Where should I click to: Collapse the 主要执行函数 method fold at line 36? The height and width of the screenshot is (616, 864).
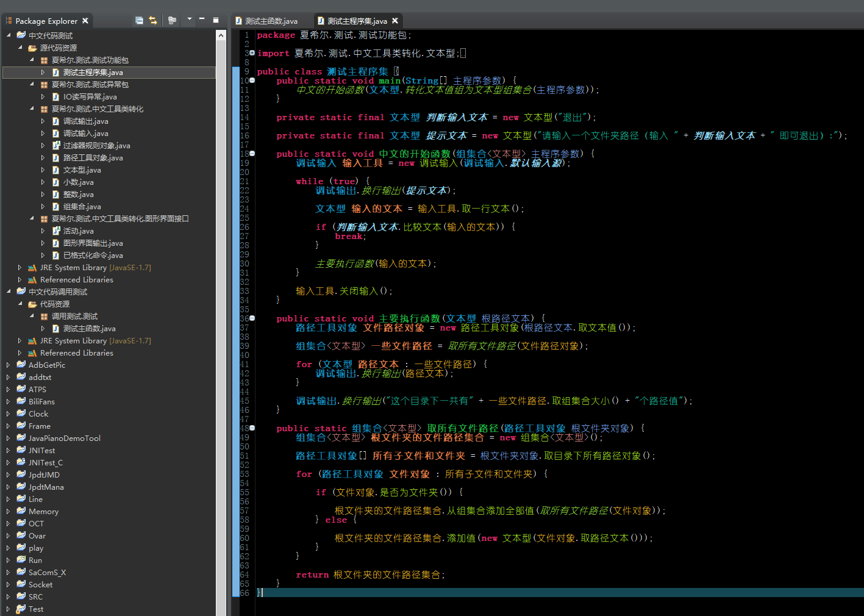[252, 318]
